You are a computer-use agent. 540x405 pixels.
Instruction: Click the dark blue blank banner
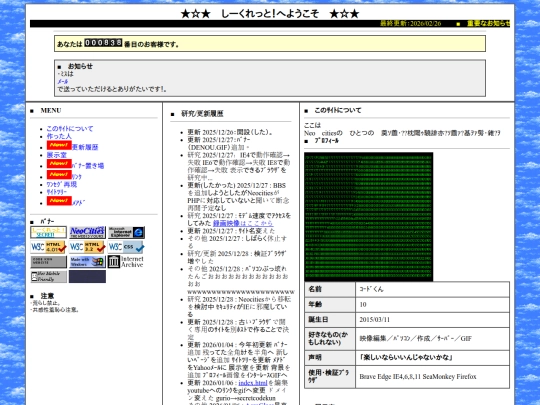[x=87, y=277]
